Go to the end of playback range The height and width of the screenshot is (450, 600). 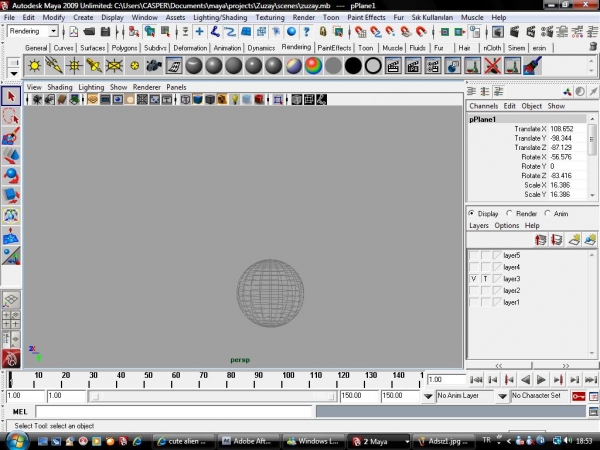591,380
